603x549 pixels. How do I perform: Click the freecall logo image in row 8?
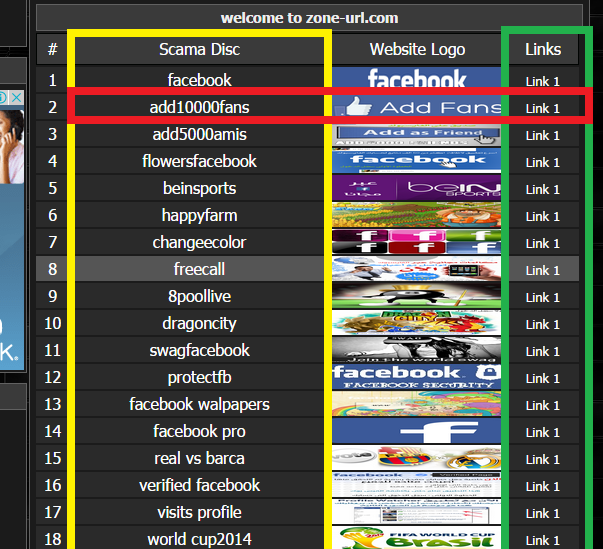coord(416,269)
